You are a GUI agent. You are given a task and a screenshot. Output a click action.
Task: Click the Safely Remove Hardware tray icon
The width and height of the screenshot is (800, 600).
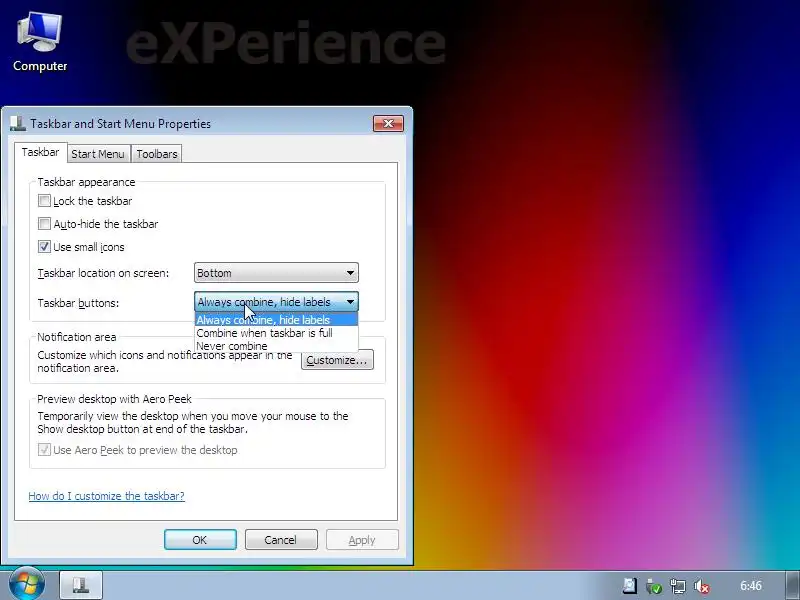(x=654, y=587)
